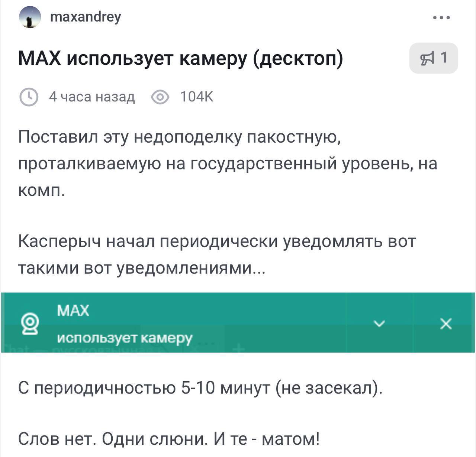
Task: Click the line С периодичностью 5-10 минут
Action: click(200, 389)
